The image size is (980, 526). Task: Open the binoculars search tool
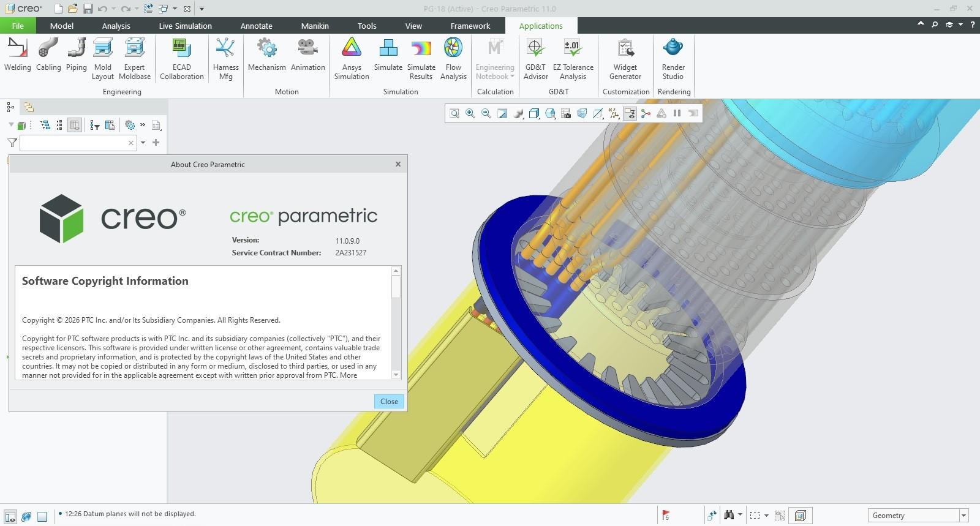click(729, 516)
